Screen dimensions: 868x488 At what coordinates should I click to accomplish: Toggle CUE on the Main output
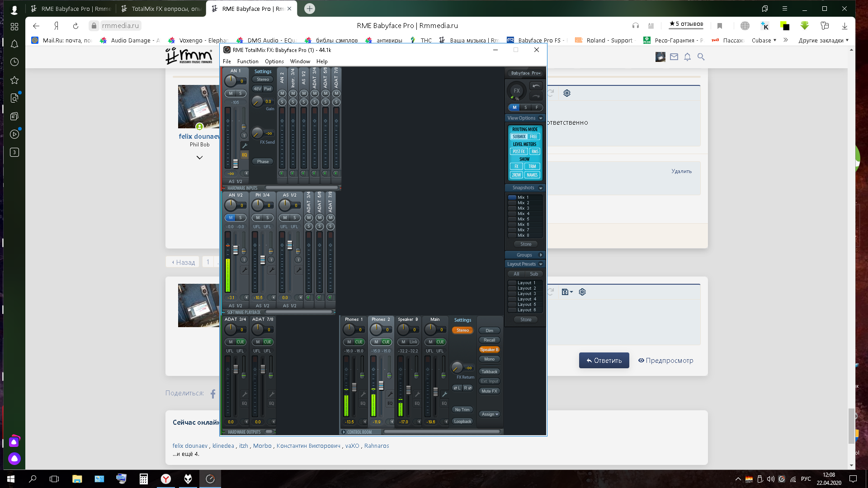click(440, 342)
